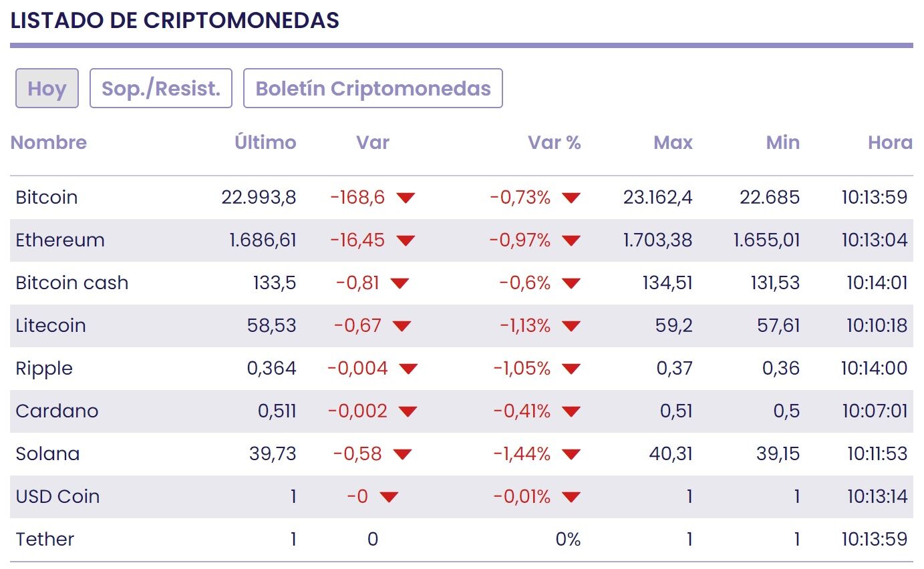The image size is (924, 569).
Task: Open the Sop./Resist. tab
Action: click(x=160, y=88)
